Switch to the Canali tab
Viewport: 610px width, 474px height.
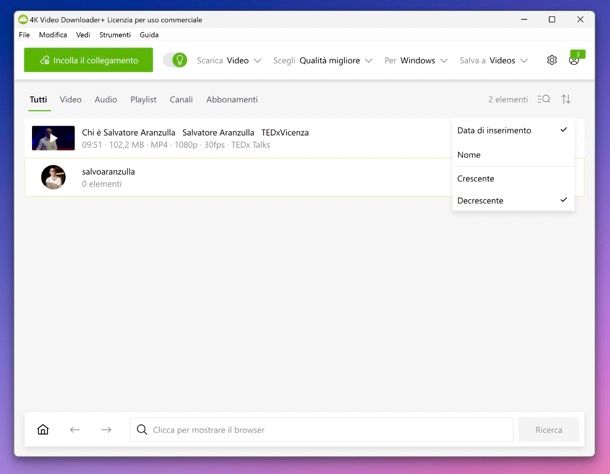pos(181,100)
